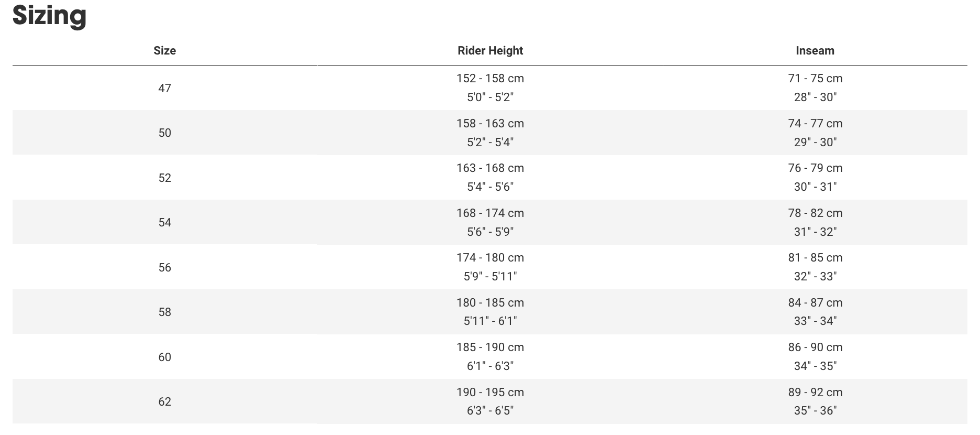Click size 58 row label
The image size is (980, 435).
pyautogui.click(x=164, y=312)
